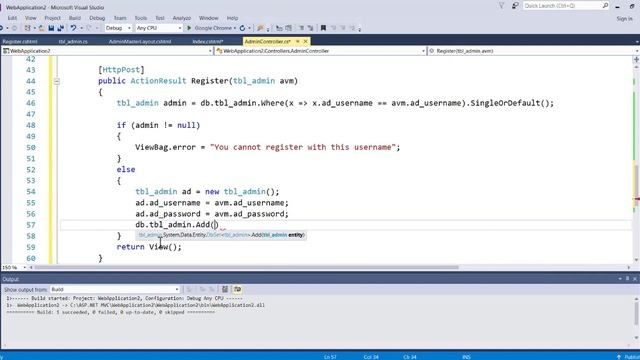Click the Quick Launch search magnifier
The height and width of the screenshot is (360, 640).
pos(605,6)
